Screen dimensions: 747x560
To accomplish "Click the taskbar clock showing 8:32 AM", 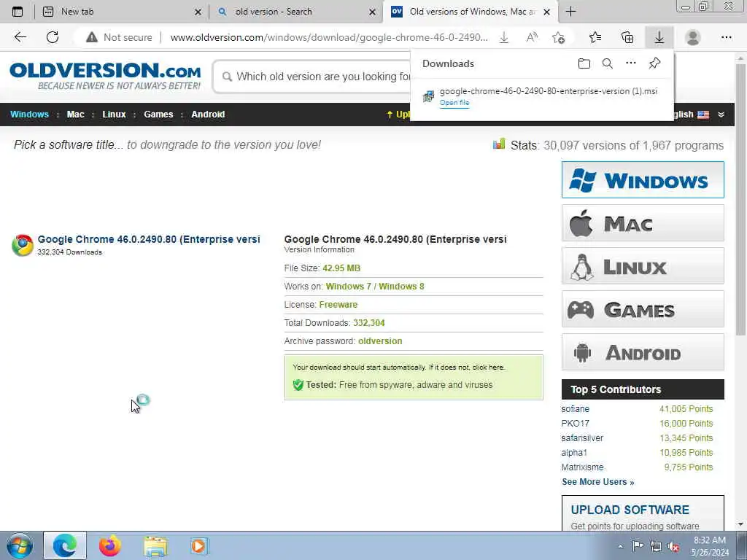I will [x=710, y=540].
